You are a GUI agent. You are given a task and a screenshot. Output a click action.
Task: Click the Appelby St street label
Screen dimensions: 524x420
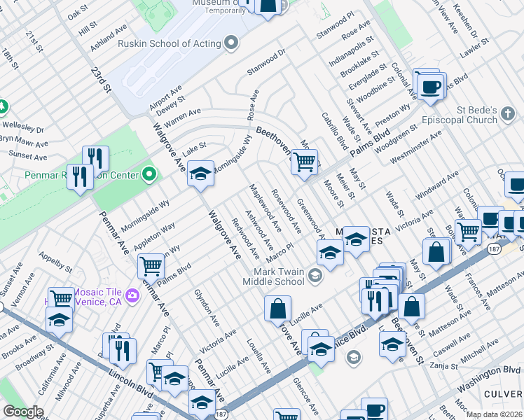pyautogui.click(x=55, y=262)
